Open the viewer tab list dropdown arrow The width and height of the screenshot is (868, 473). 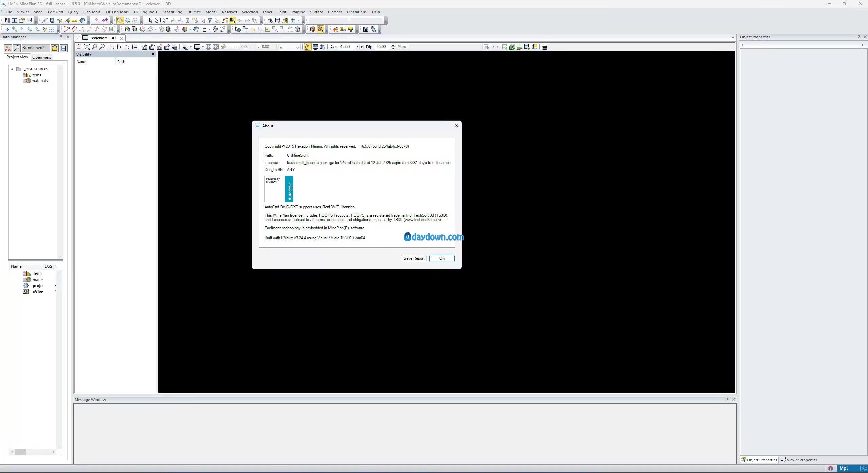[733, 38]
